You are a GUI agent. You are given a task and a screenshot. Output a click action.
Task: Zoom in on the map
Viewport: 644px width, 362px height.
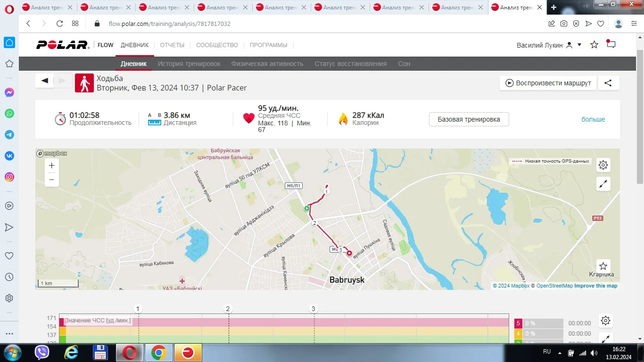52,165
